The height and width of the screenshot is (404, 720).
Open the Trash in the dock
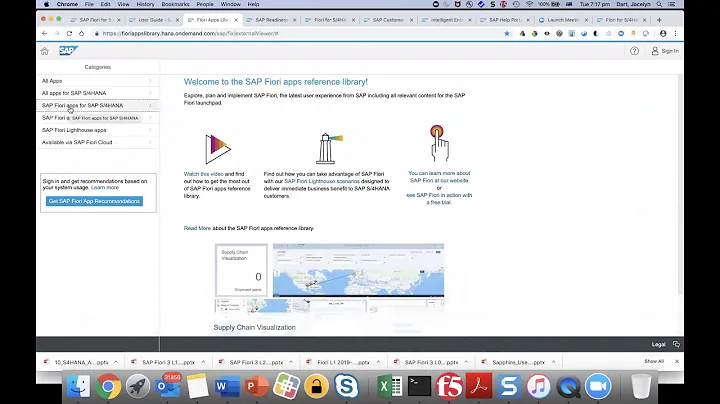click(x=641, y=386)
